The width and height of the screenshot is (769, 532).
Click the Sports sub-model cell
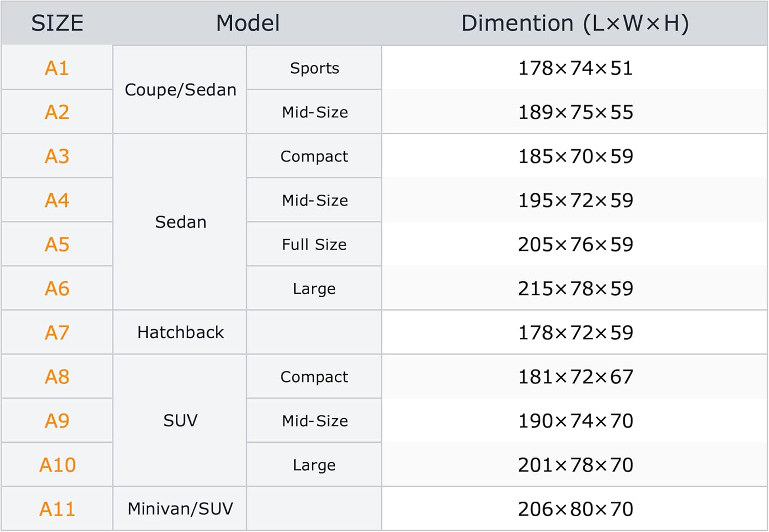click(314, 68)
